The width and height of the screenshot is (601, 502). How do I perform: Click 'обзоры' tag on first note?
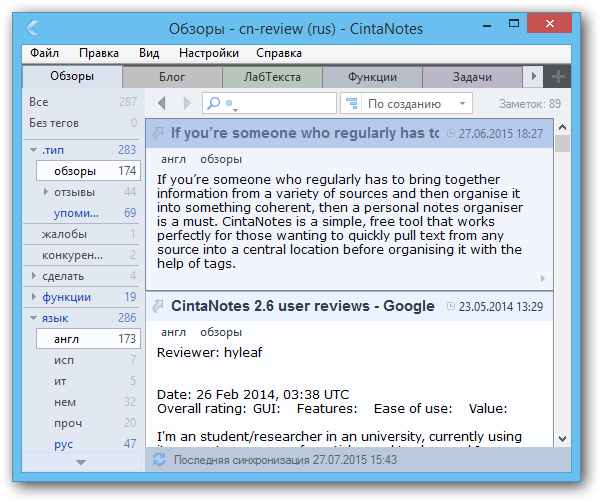[221, 159]
